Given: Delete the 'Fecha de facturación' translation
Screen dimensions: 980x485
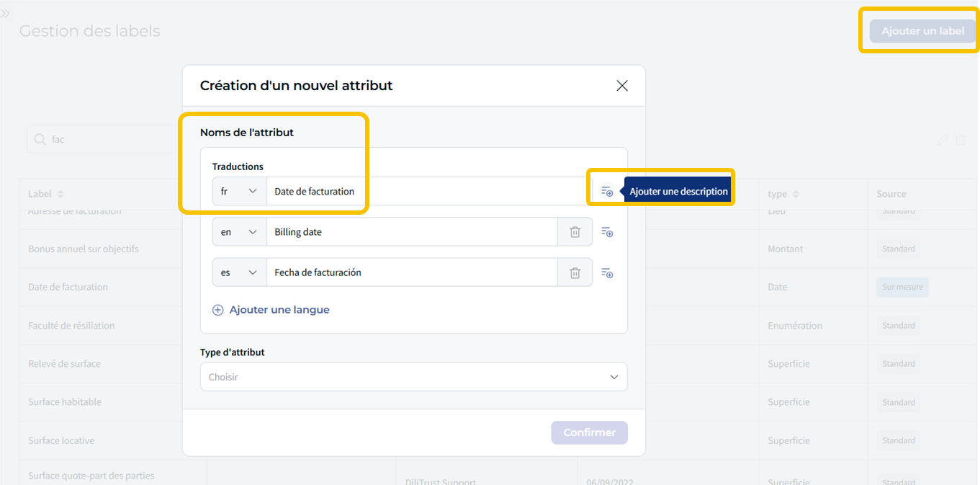Looking at the screenshot, I should coord(575,273).
